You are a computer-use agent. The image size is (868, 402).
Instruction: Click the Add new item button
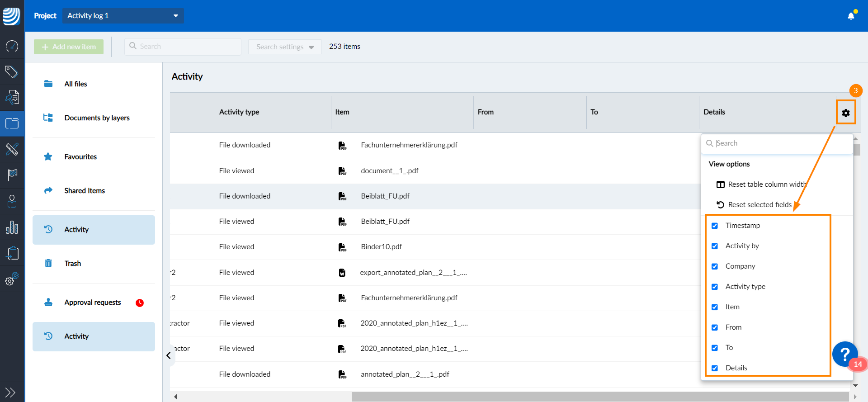[69, 47]
